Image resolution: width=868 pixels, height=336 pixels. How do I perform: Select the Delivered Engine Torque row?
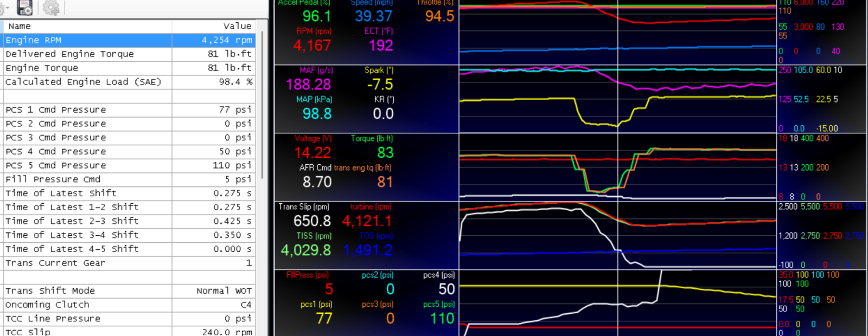[129, 54]
